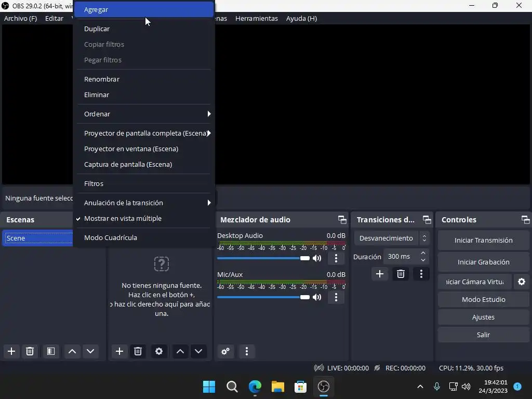Select Scene in Escenas list
This screenshot has height=399, width=532.
(38, 238)
